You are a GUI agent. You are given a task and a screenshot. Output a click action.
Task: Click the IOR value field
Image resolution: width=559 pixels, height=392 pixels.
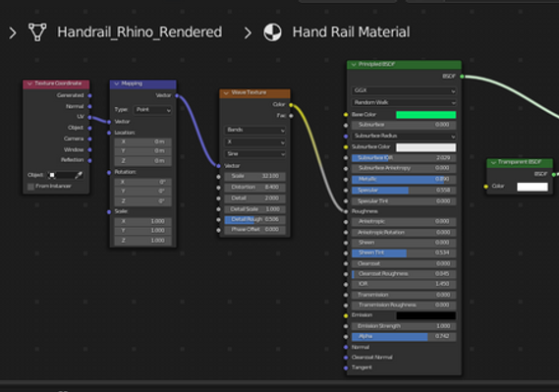pyautogui.click(x=404, y=284)
